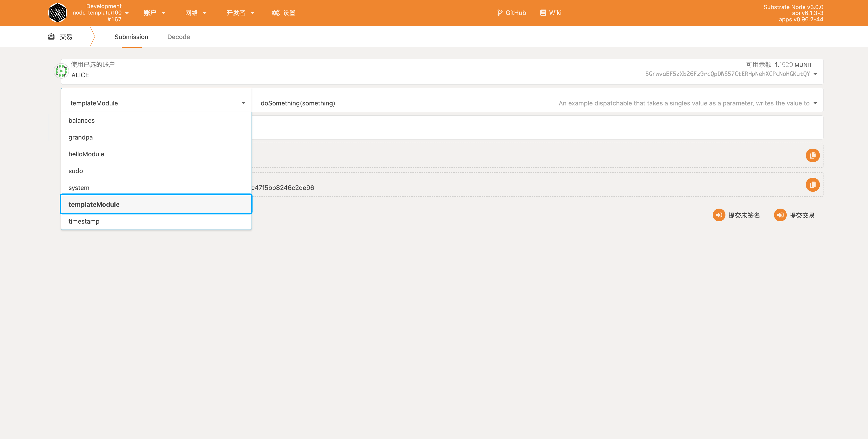This screenshot has width=868, height=439.
Task: Open the GitHub link
Action: (511, 13)
